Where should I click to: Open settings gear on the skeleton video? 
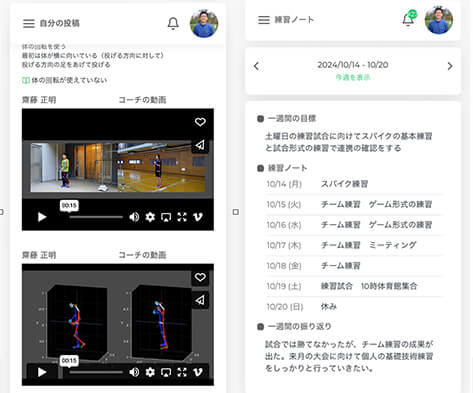(150, 372)
